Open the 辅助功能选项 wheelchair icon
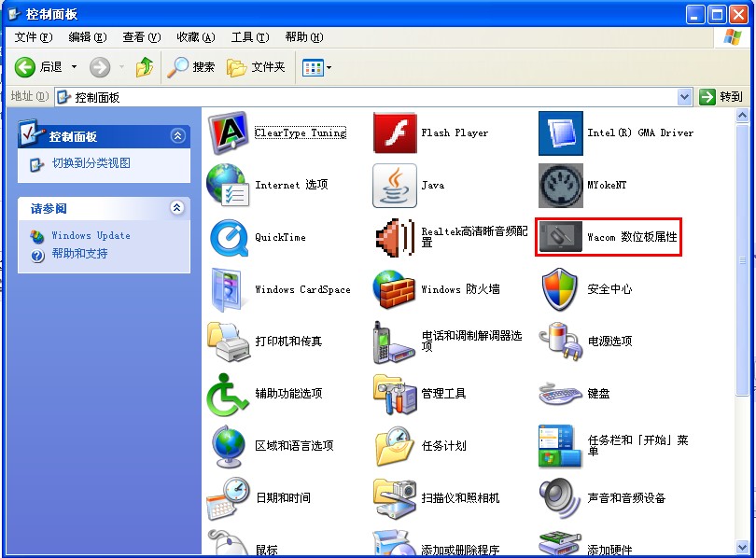 click(x=227, y=394)
